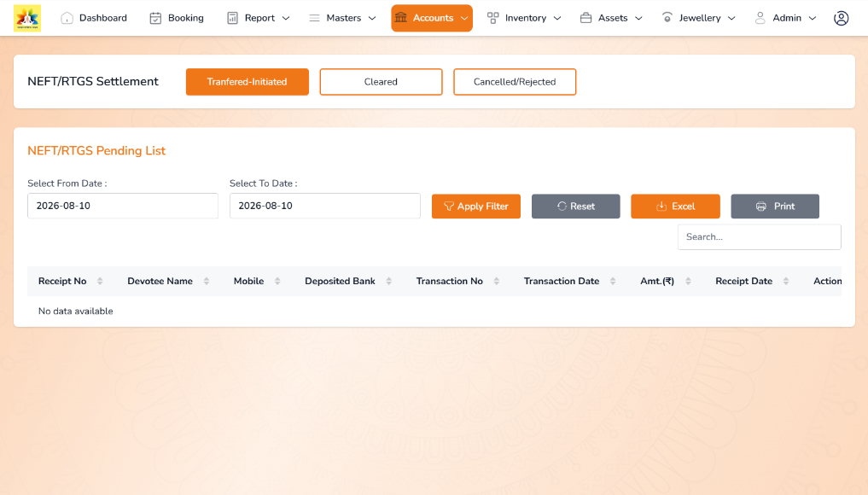
Task: Click the Admin person icon
Action: pyautogui.click(x=760, y=18)
